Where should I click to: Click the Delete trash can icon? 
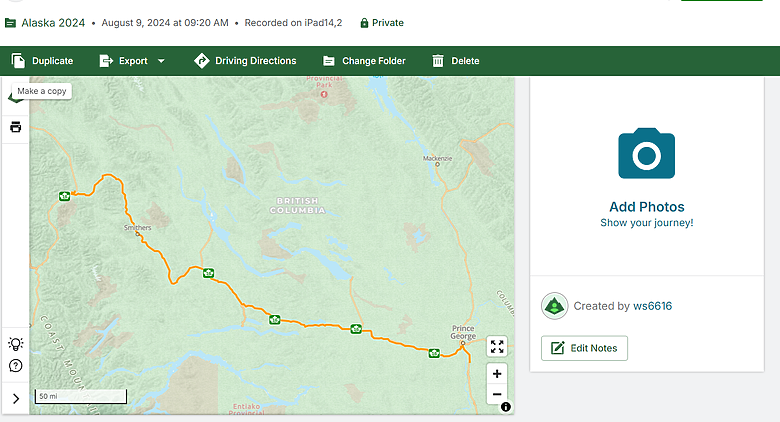438,61
